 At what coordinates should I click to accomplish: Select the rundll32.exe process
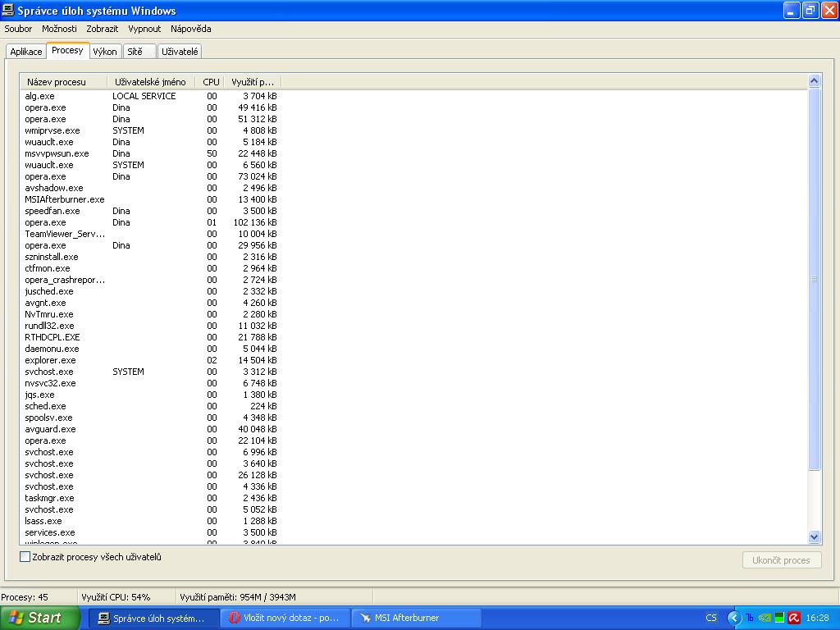point(151,326)
